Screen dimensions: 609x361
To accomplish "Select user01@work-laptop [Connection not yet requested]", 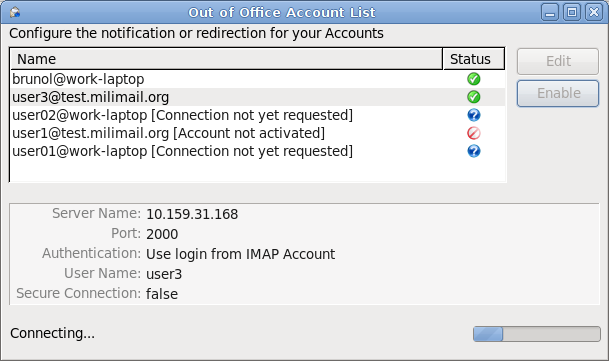I will pos(258,151).
